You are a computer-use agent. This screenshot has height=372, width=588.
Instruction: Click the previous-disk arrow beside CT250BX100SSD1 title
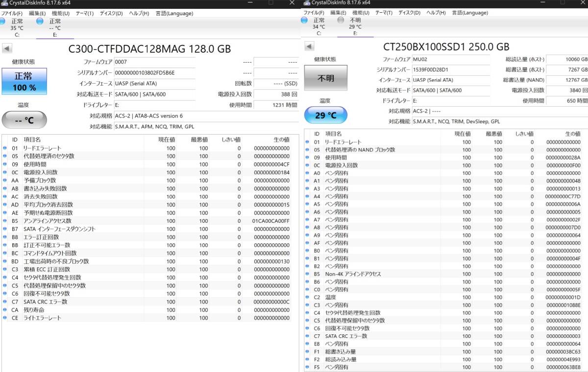[309, 46]
